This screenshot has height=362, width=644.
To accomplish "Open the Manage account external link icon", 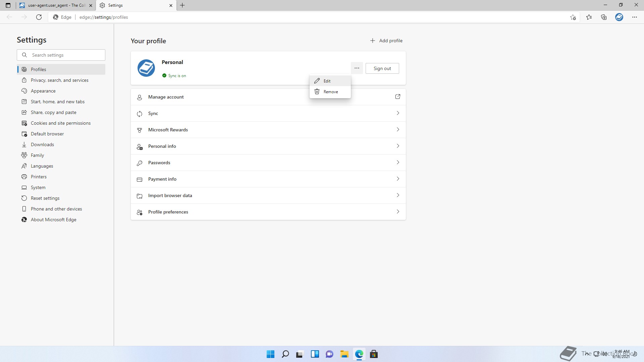I will (x=398, y=97).
